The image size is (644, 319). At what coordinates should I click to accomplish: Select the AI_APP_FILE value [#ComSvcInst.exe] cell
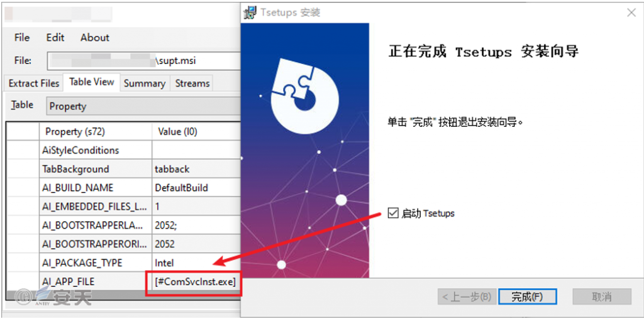click(195, 282)
